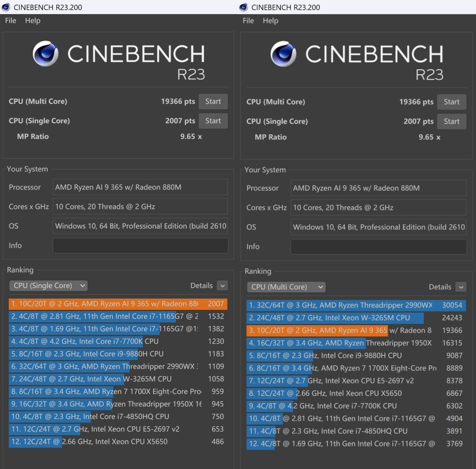Select the i7-4850HQ row scoring 3891

click(356, 431)
